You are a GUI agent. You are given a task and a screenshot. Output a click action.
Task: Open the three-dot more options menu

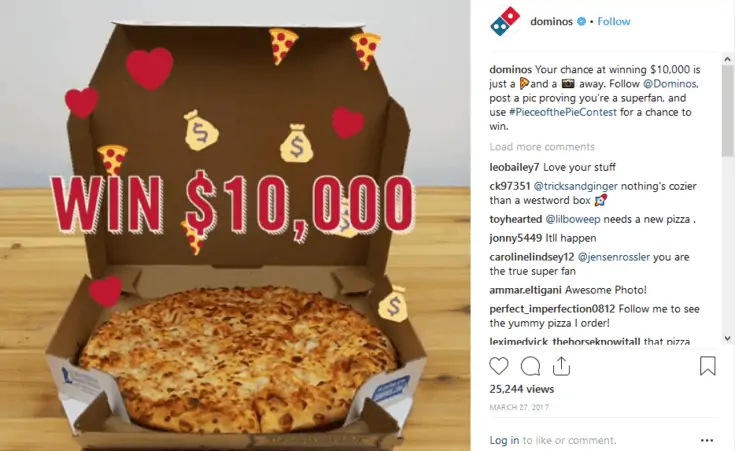[x=707, y=440]
